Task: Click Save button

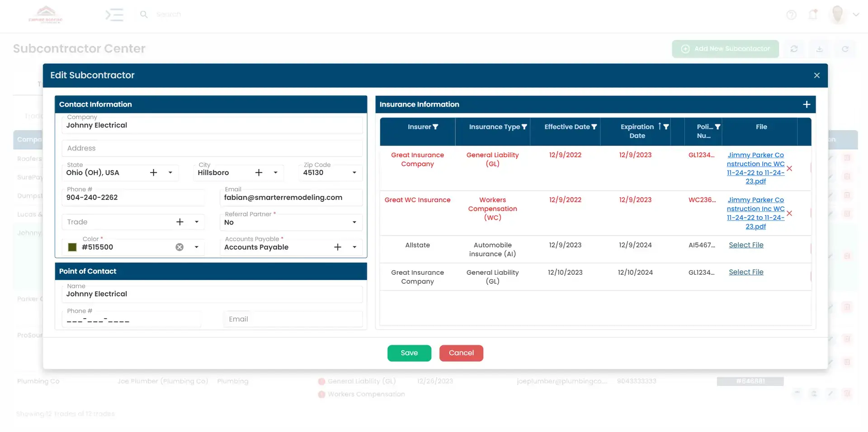Action: 409,353
